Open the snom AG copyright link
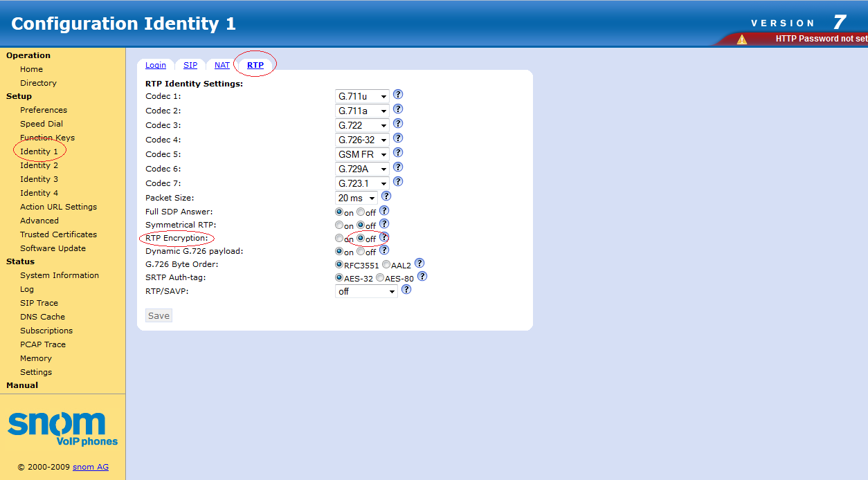This screenshot has width=868, height=480. point(91,467)
